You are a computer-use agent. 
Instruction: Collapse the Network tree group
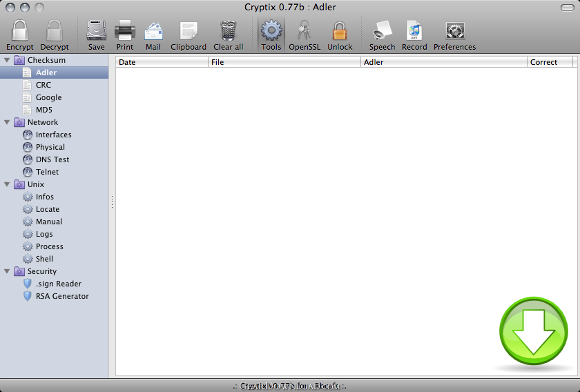pyautogui.click(x=7, y=122)
